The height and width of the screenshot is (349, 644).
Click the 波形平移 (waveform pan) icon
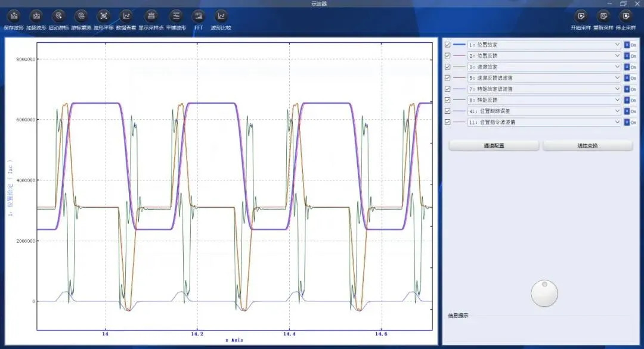tap(103, 16)
